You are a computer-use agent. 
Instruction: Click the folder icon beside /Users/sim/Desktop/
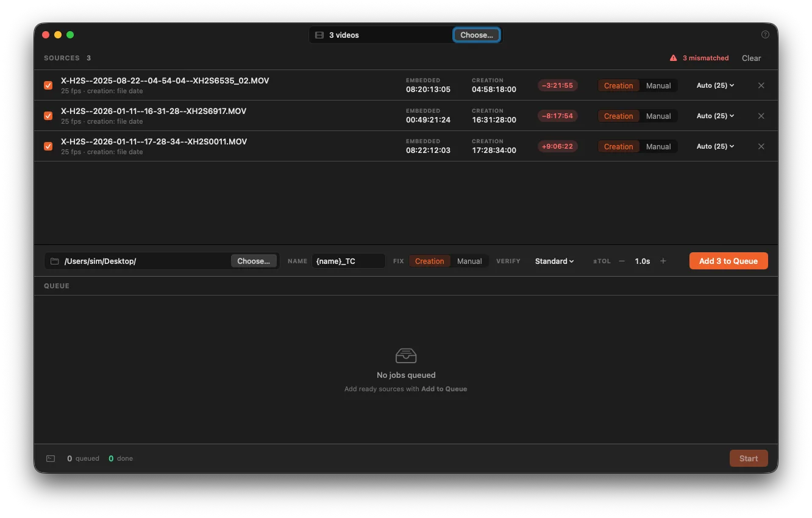tap(54, 261)
